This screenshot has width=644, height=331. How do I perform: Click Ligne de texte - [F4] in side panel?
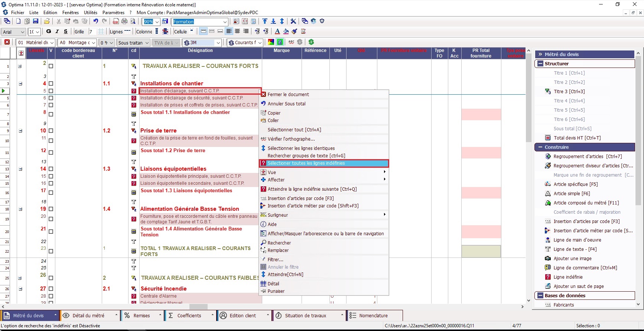tap(575, 249)
